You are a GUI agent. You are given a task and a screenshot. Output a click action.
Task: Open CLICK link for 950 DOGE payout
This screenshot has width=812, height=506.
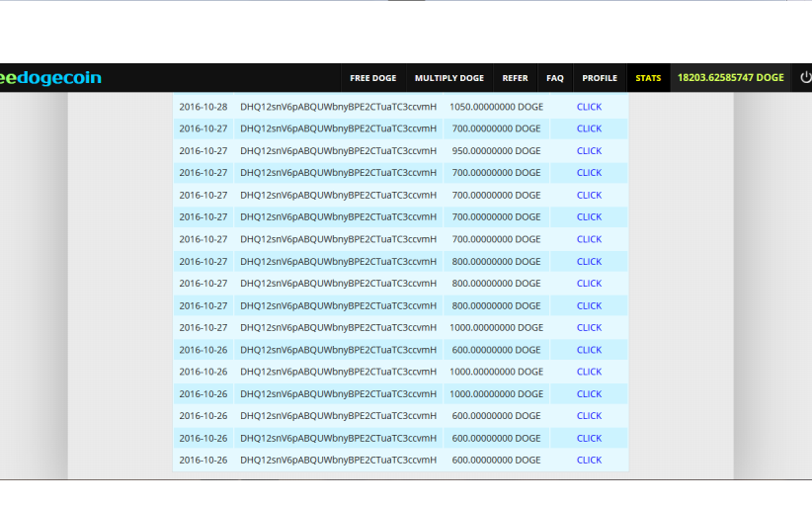[589, 151]
